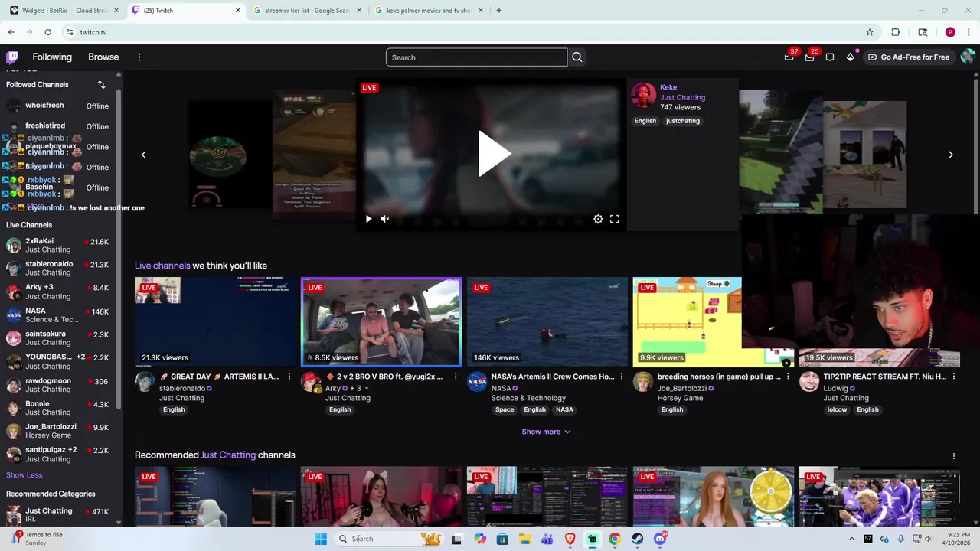
Task: Open Whispers chat icon
Action: tap(830, 57)
